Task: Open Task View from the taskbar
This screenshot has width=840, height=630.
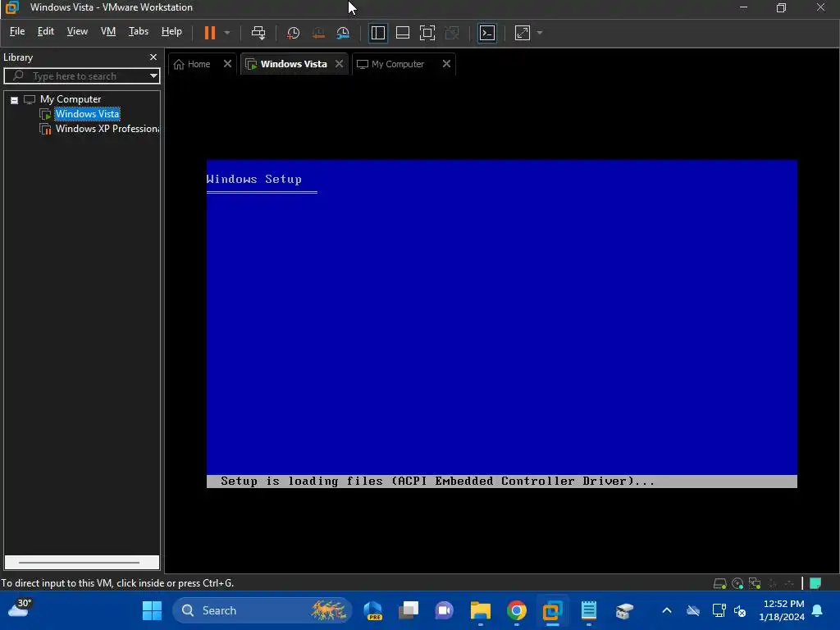Action: (x=409, y=610)
